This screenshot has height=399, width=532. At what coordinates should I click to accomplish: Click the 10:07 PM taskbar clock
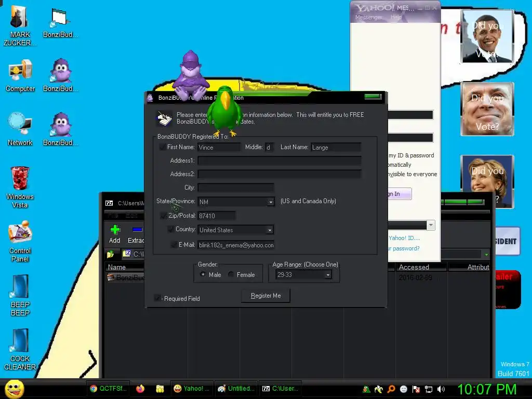(487, 389)
